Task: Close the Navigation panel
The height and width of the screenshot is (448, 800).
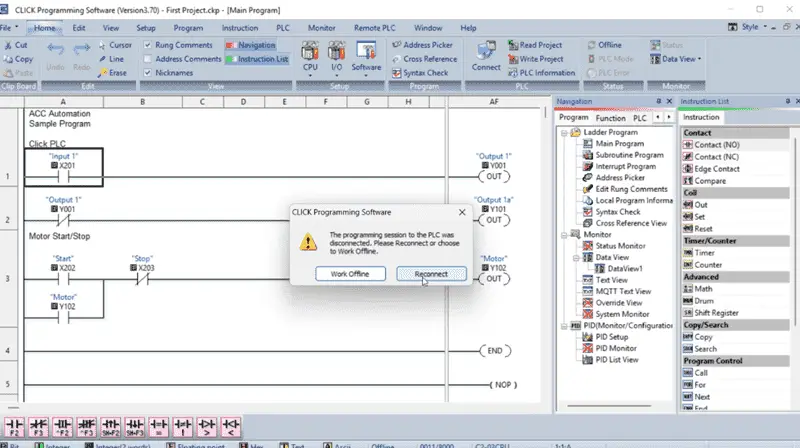Action: (669, 102)
